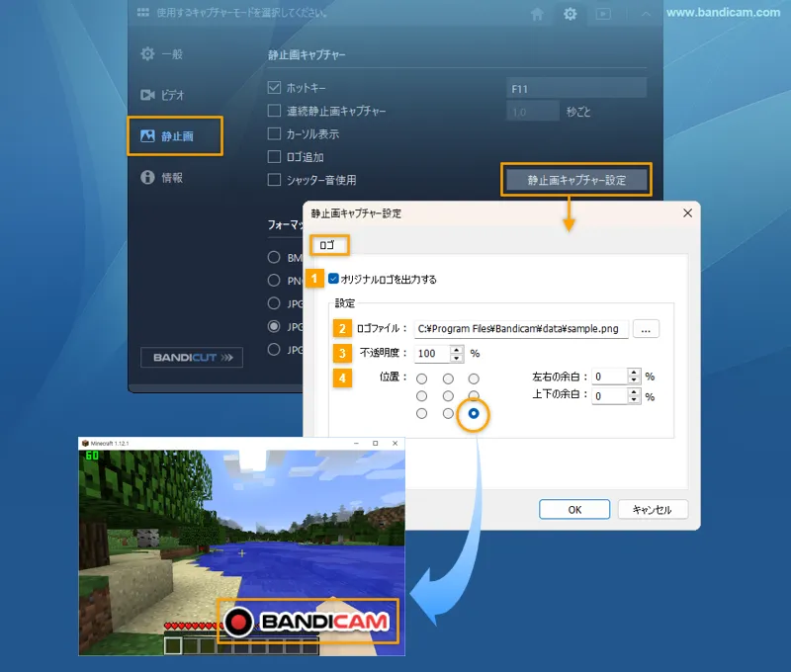
Task: Increase 左右の余白 with the up arrow
Action: click(x=634, y=372)
